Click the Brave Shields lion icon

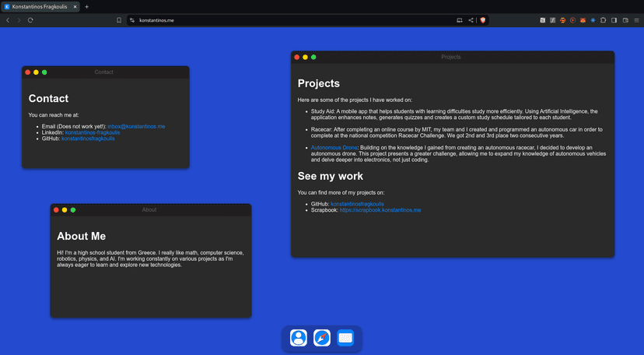pyautogui.click(x=483, y=20)
